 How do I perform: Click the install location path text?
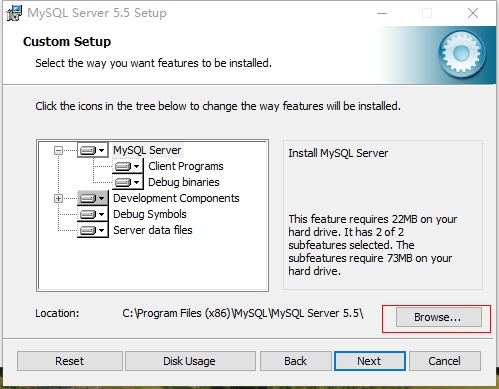[243, 313]
